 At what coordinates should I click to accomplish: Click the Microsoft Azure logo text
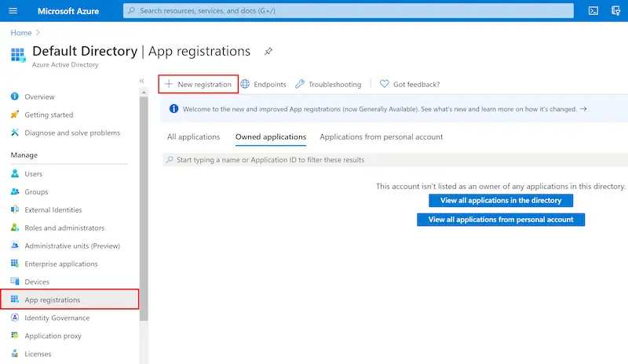tap(68, 11)
